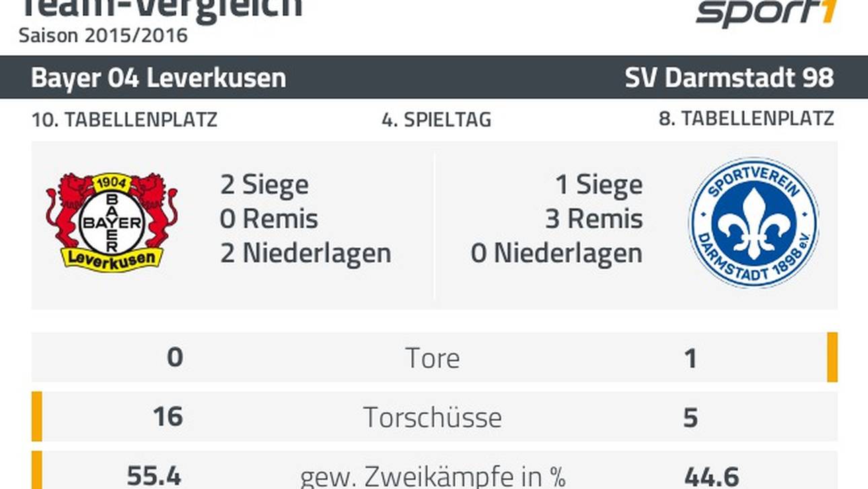Click the Torschüsse statistic row label

click(x=433, y=418)
